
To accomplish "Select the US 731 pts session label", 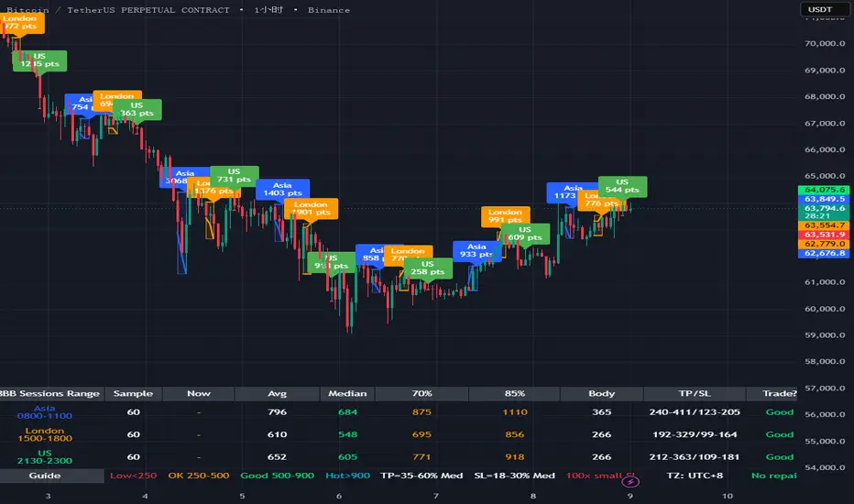I will click(235, 176).
